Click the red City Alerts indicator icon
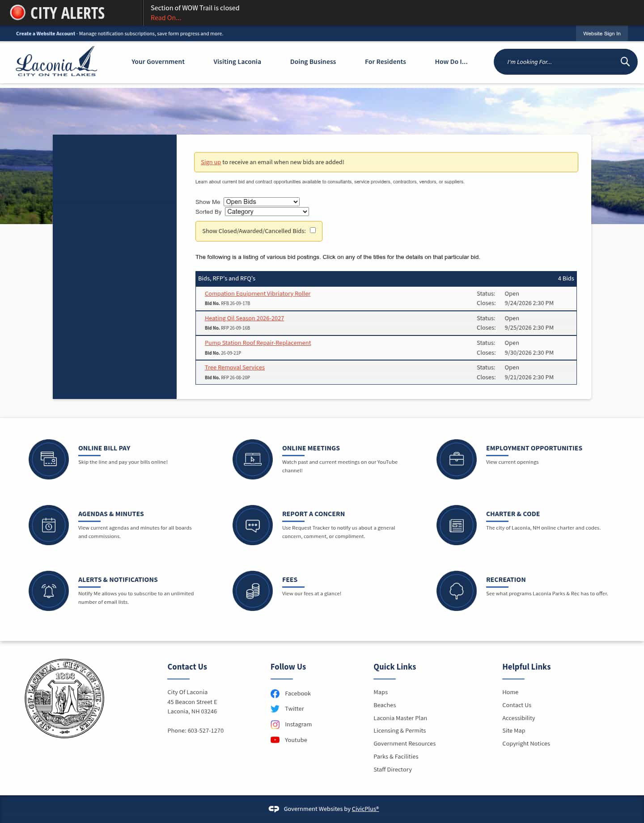The image size is (644, 823). [17, 13]
